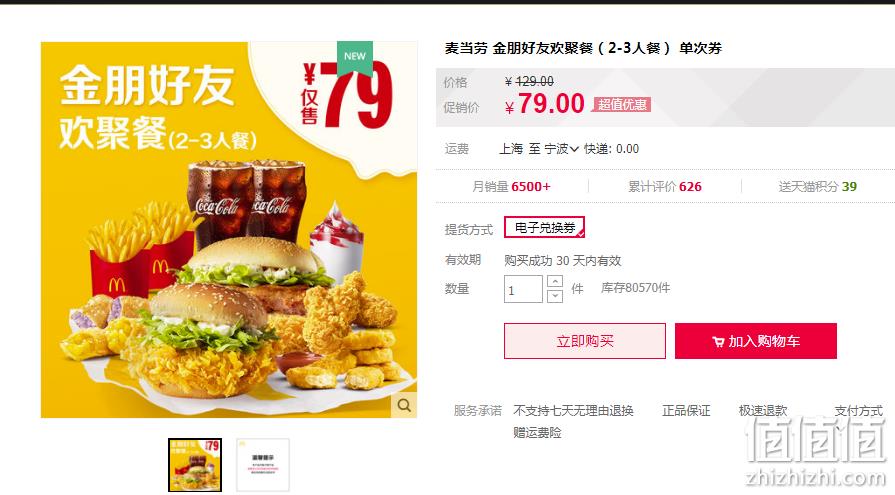Click the magnifier zoom icon on product image
The image size is (895, 495).
(x=404, y=405)
